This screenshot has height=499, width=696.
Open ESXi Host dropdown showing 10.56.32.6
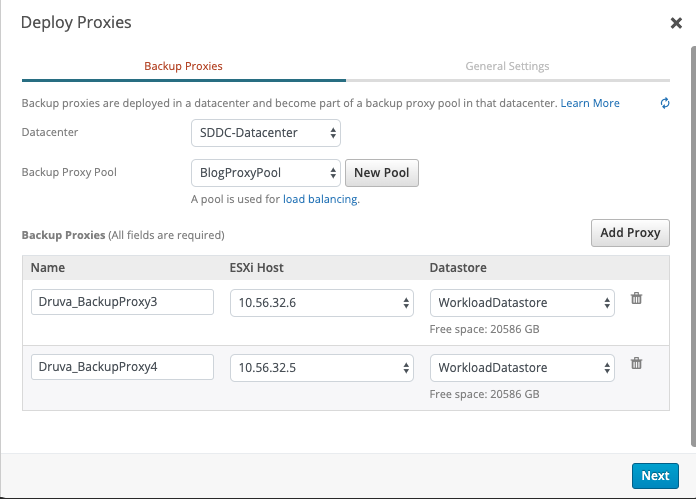[322, 303]
